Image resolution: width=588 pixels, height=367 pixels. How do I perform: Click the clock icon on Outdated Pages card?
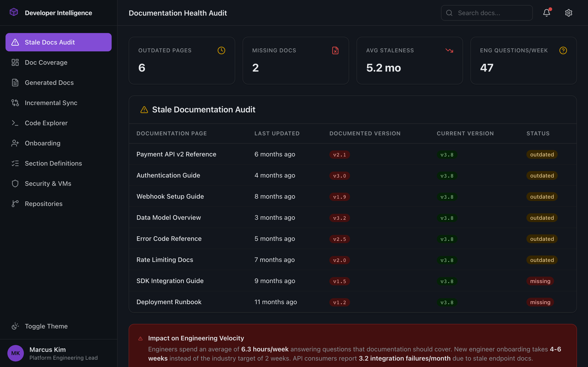tap(221, 50)
